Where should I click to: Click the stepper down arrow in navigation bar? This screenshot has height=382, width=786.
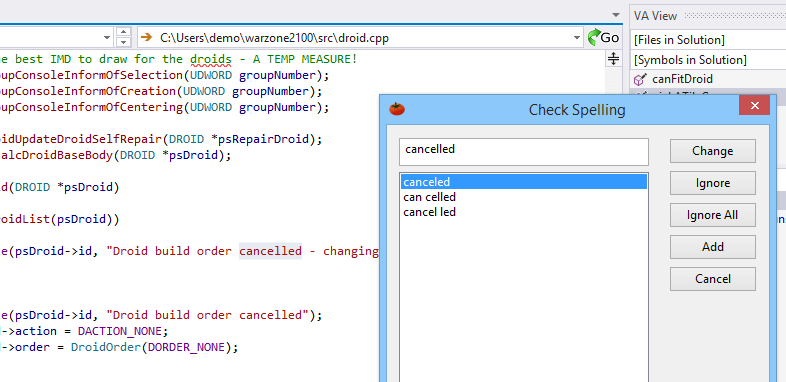123,43
